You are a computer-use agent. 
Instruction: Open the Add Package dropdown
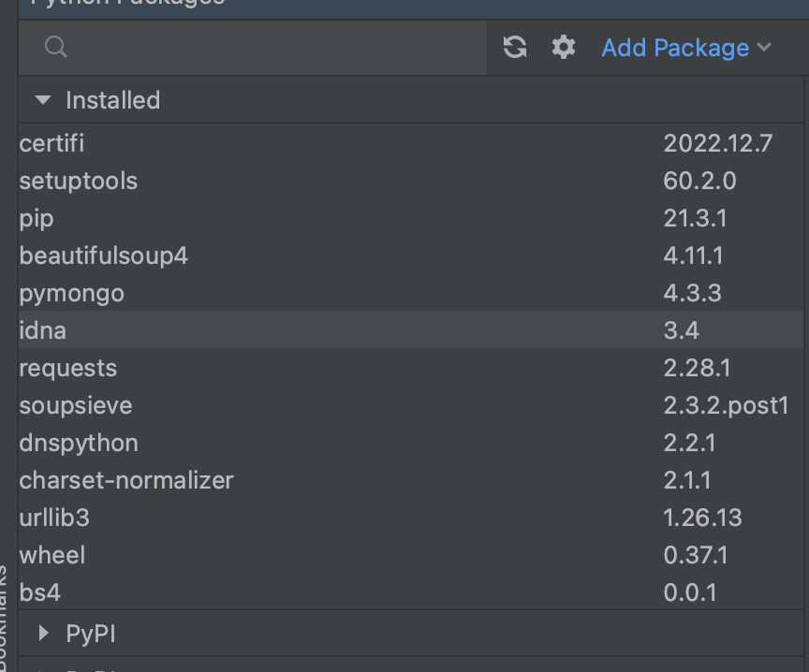(x=686, y=48)
